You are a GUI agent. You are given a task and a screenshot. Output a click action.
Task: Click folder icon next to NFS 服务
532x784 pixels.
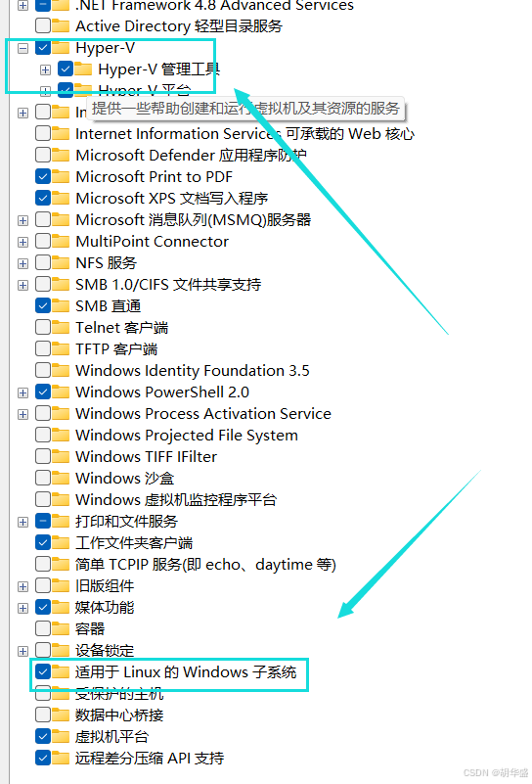pos(61,262)
